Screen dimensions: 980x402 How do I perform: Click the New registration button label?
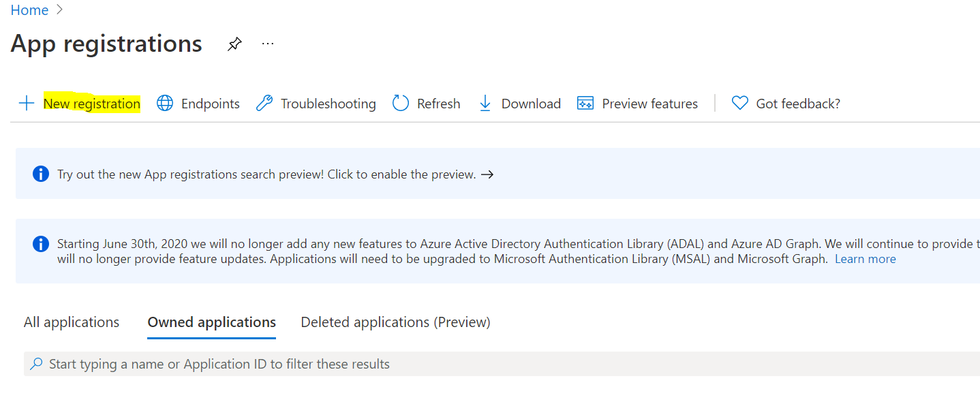[x=92, y=104]
